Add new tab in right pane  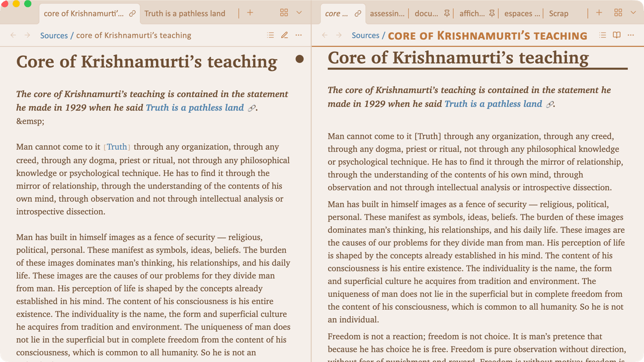[x=599, y=13]
